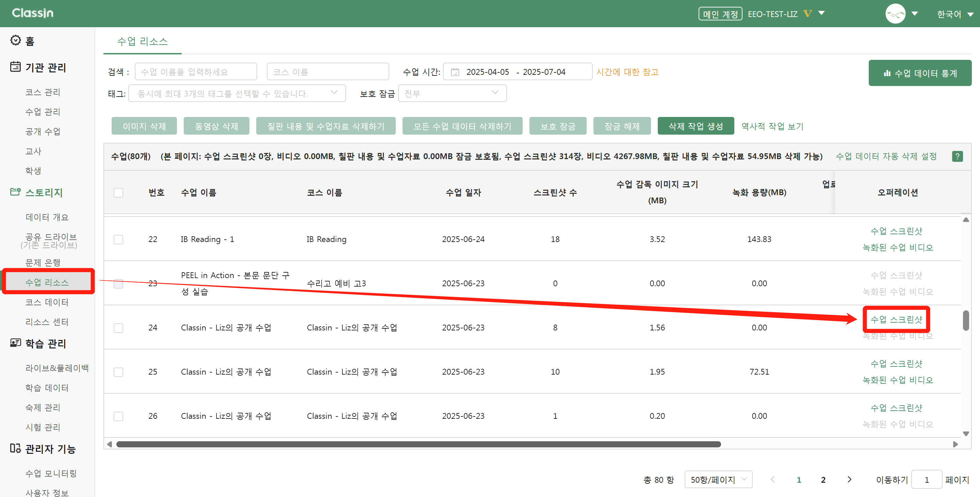The image size is (980, 497).
Task: Check the box for row 25
Action: (x=118, y=372)
